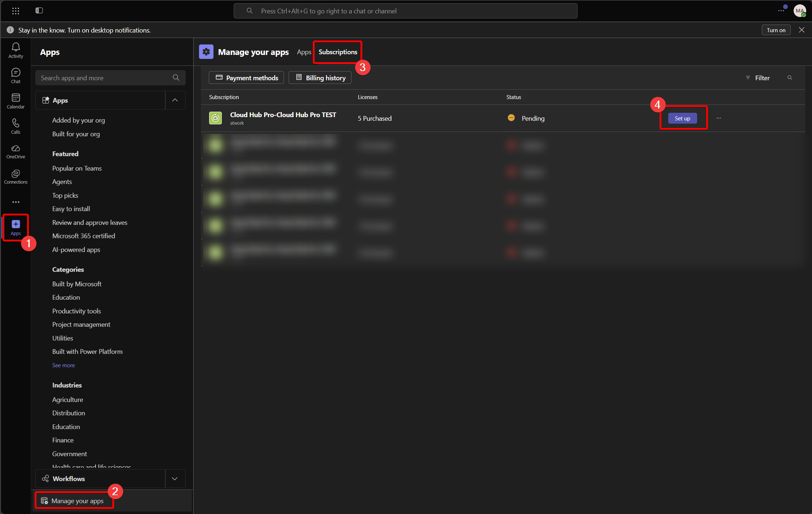Browse Distribution industry apps

click(x=68, y=413)
